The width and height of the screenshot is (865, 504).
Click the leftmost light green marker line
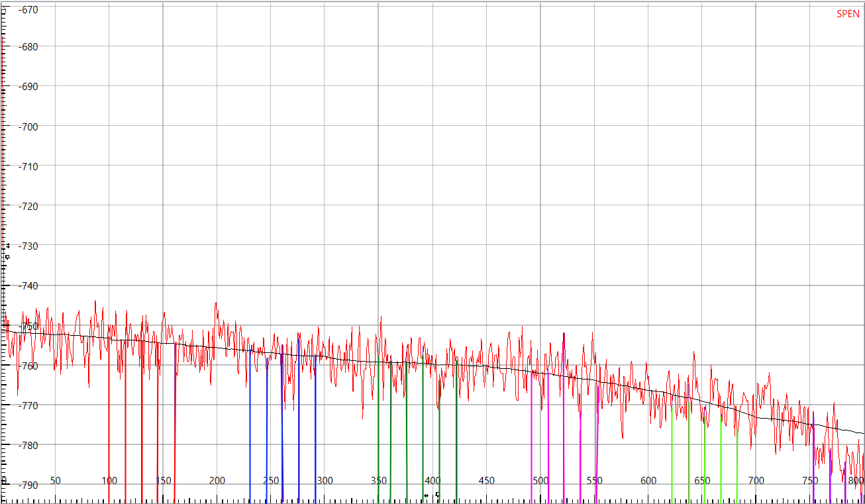coord(672,457)
